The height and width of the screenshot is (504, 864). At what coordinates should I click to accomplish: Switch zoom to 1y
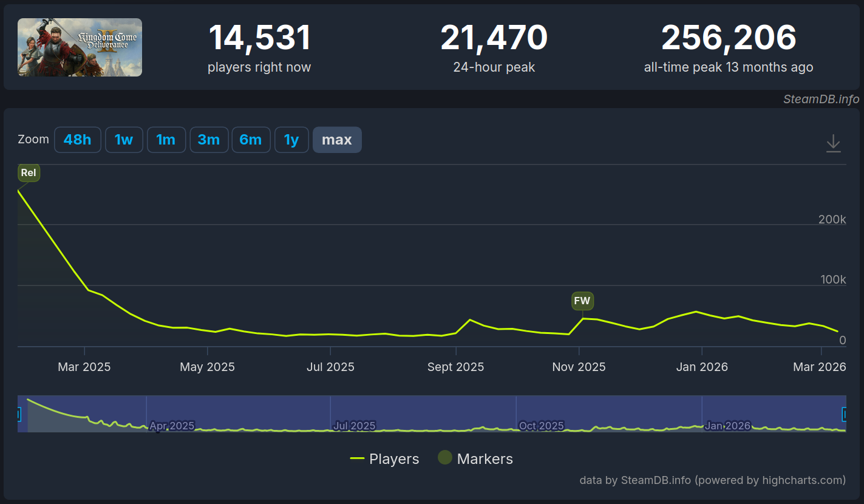[291, 140]
